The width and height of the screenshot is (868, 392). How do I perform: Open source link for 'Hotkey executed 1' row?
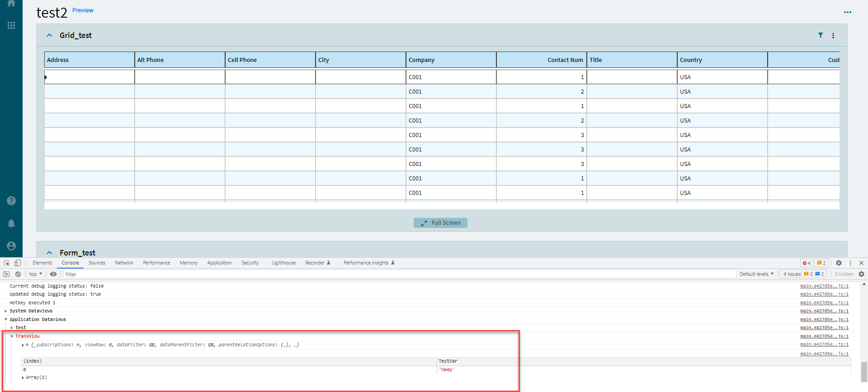pos(824,302)
